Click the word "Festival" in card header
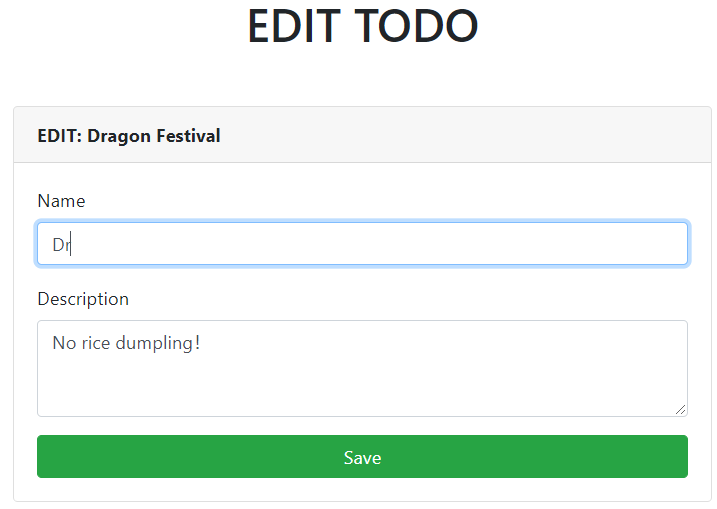 [x=186, y=135]
